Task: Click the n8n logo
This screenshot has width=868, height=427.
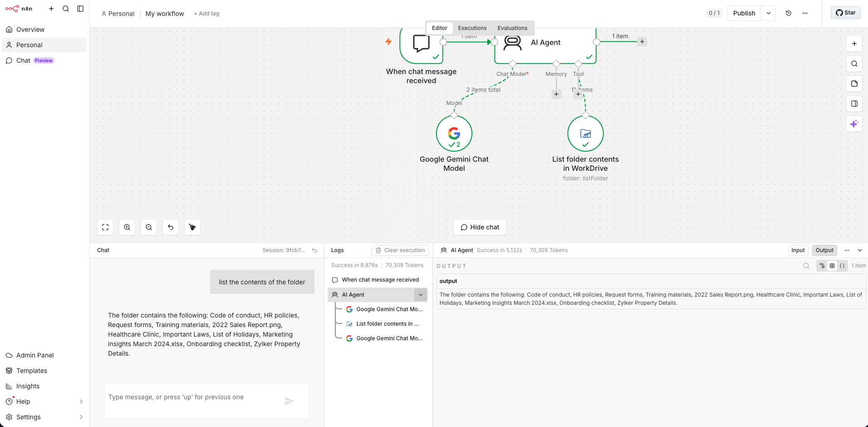Action: 19,9
